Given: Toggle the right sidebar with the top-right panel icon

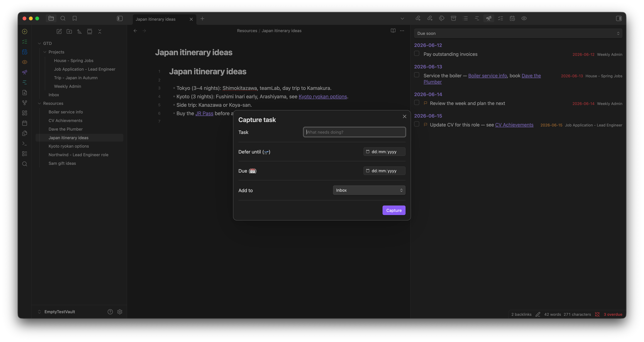Looking at the screenshot, I should coord(619,18).
